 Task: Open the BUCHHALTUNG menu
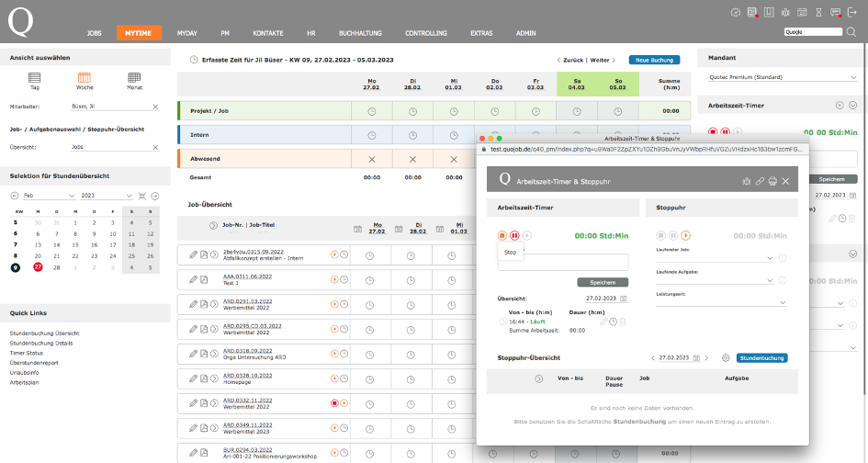pyautogui.click(x=360, y=33)
